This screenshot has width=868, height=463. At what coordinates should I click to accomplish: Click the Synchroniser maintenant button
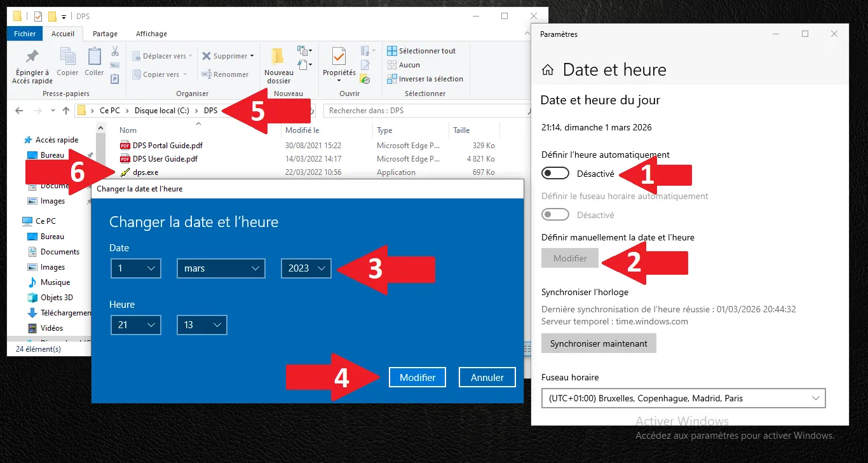599,343
